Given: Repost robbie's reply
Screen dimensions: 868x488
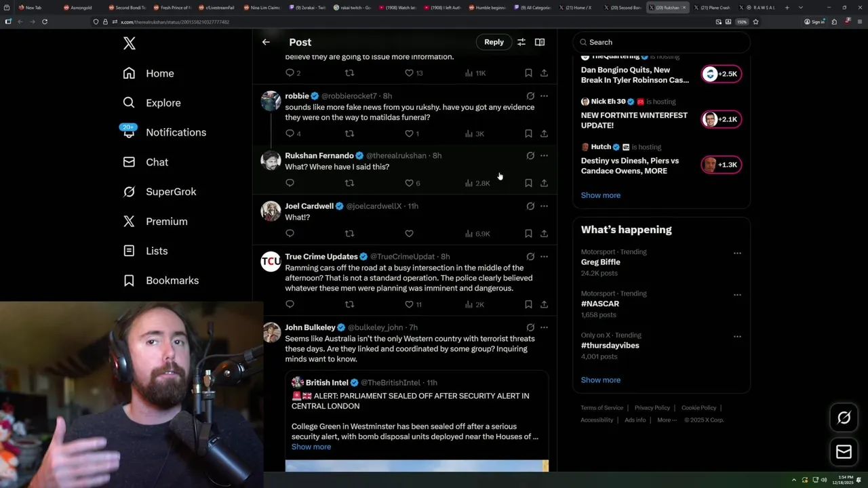Looking at the screenshot, I should point(349,134).
